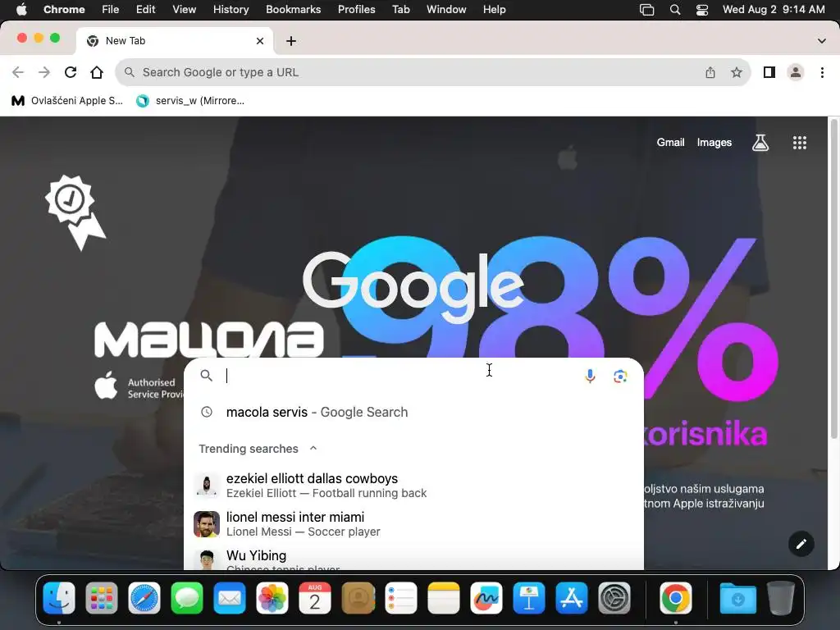The width and height of the screenshot is (840, 630).
Task: Open the three-dot Chrome menu
Action: pyautogui.click(x=822, y=72)
